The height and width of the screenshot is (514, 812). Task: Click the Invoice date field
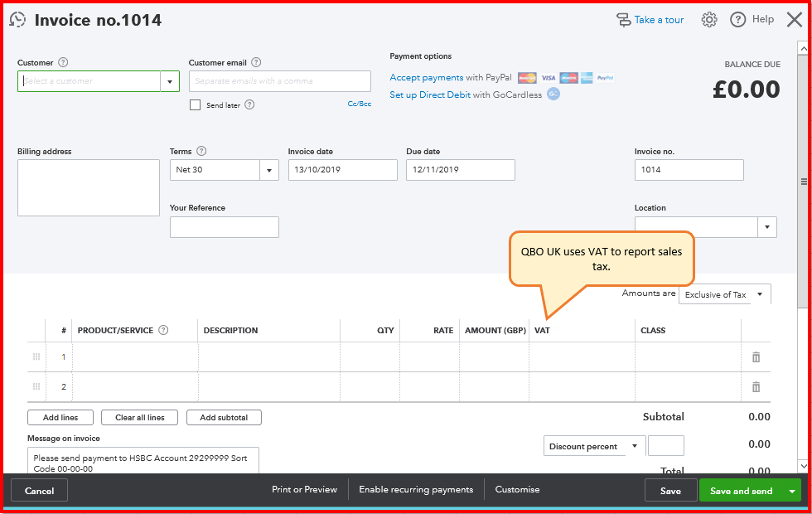(343, 170)
